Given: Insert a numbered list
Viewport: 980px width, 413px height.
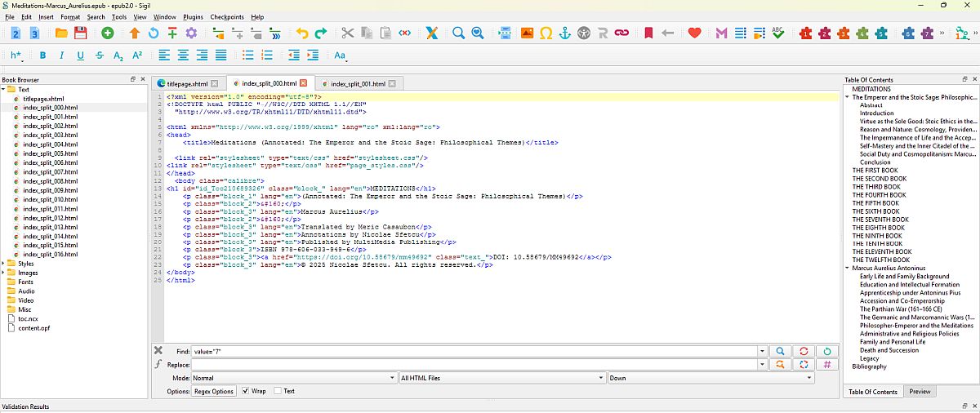Looking at the screenshot, I should tap(267, 56).
